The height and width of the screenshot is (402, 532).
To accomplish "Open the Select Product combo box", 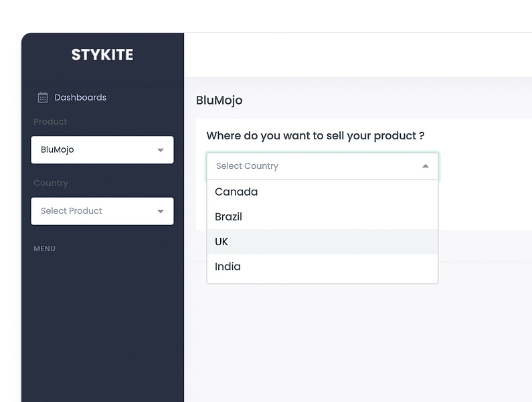I will (102, 211).
